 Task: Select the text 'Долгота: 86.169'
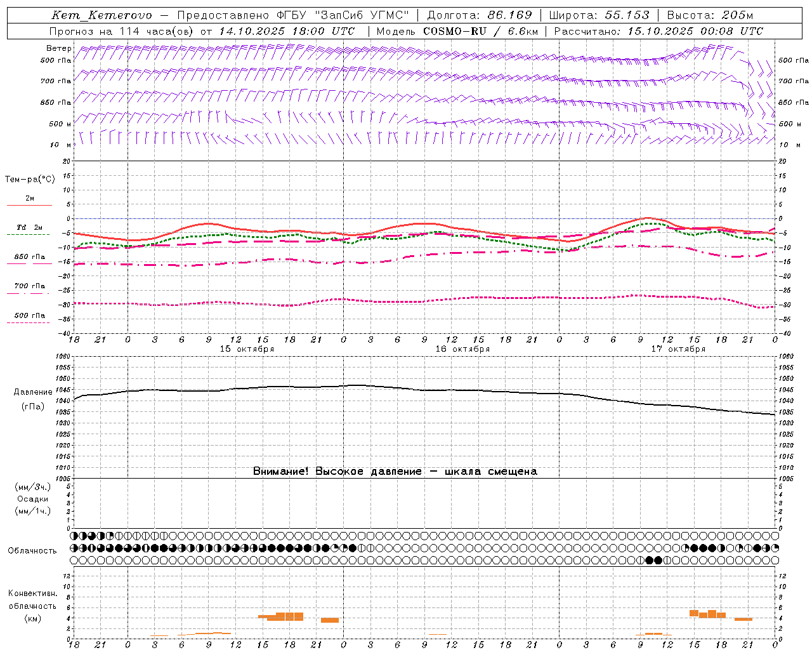[x=480, y=15]
